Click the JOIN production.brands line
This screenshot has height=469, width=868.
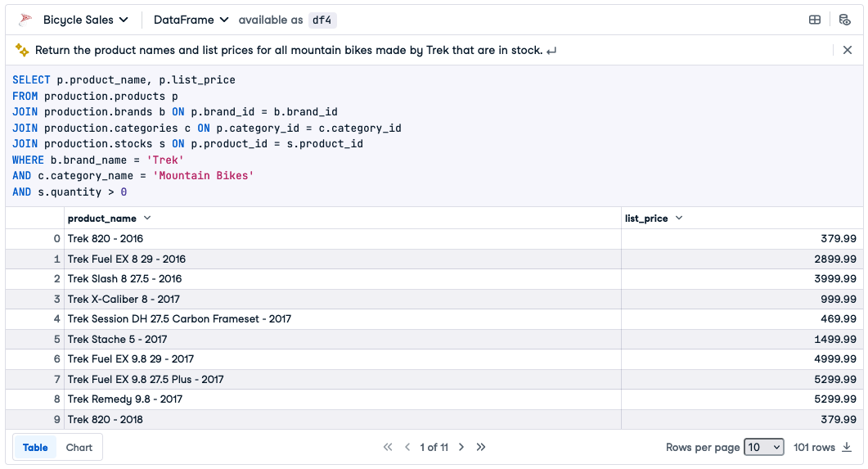pyautogui.click(x=175, y=112)
